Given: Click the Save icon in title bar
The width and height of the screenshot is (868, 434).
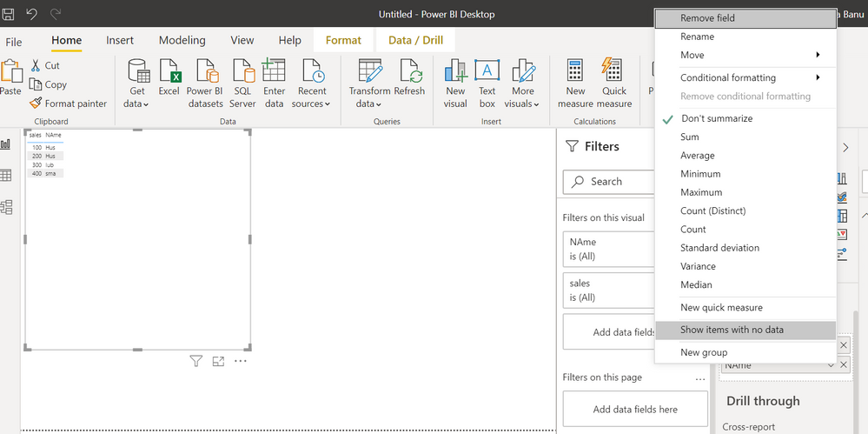Looking at the screenshot, I should click(x=7, y=14).
